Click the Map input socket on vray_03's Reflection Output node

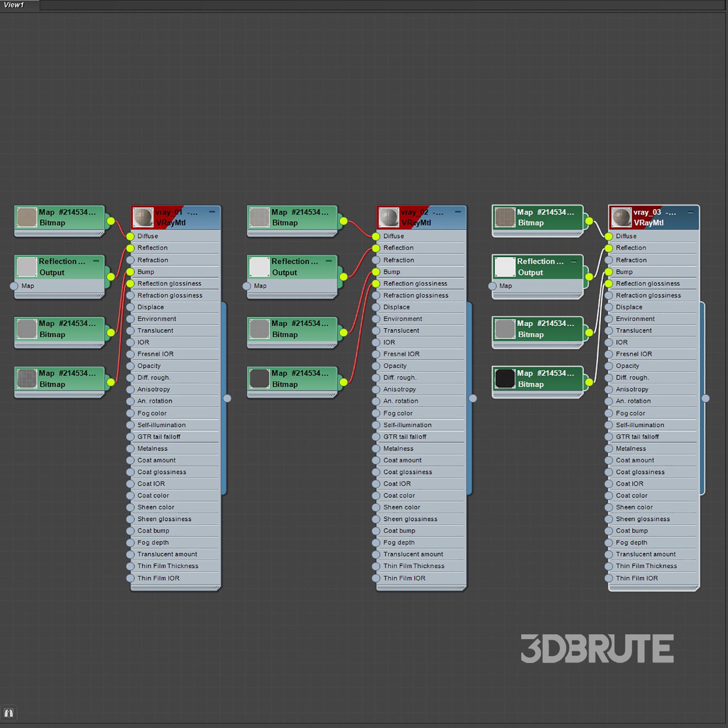tap(493, 286)
